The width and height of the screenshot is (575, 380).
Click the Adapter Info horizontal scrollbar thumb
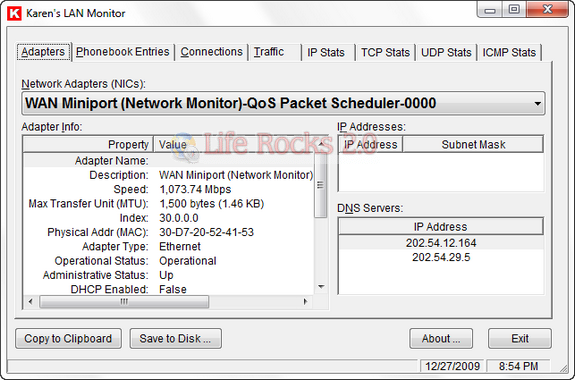[x=124, y=302]
